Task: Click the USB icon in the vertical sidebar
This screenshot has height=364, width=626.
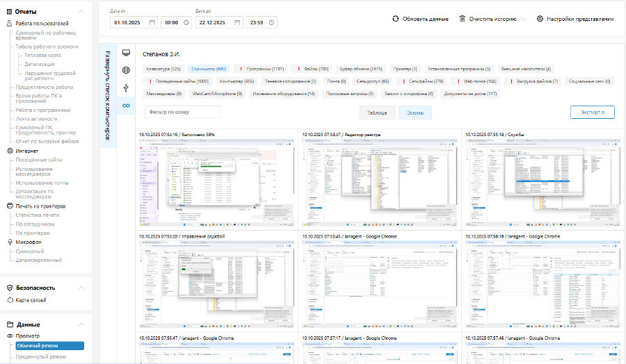Action: (x=126, y=88)
